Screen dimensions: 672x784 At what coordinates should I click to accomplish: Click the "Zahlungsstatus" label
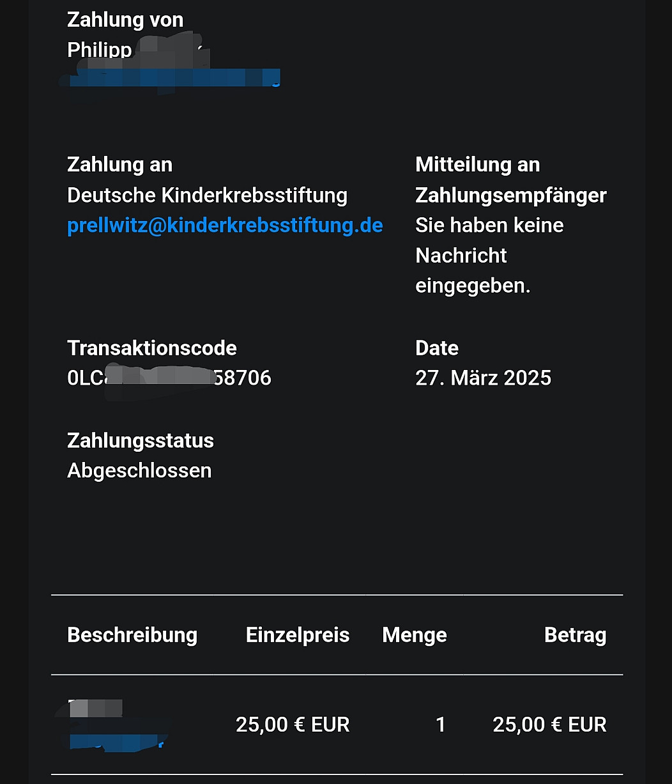point(141,441)
